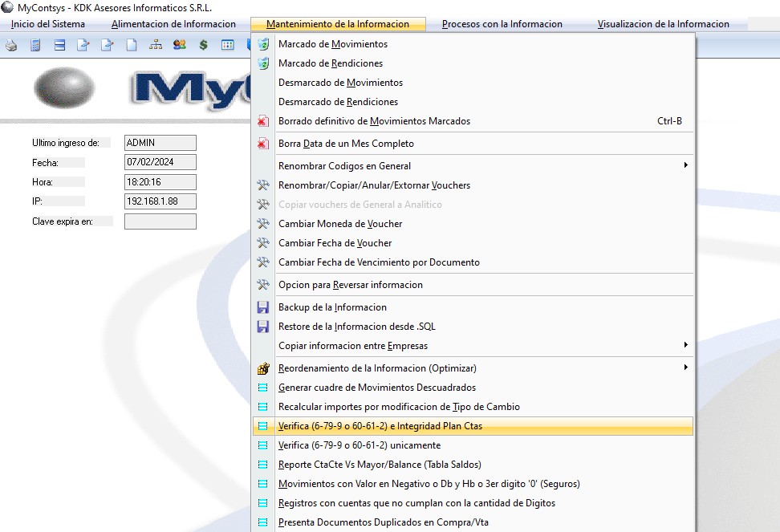Click the Clave expira en field
Viewport: 780px width, 532px height.
pos(160,221)
